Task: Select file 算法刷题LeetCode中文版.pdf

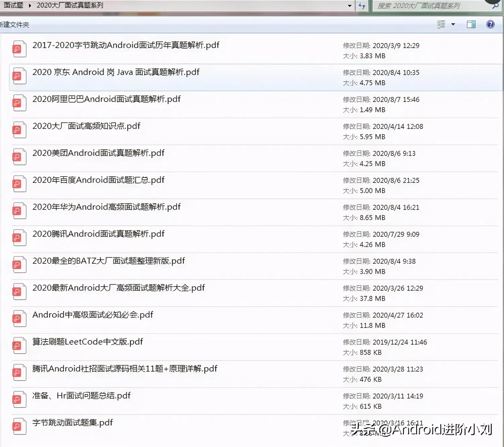Action: (88, 341)
